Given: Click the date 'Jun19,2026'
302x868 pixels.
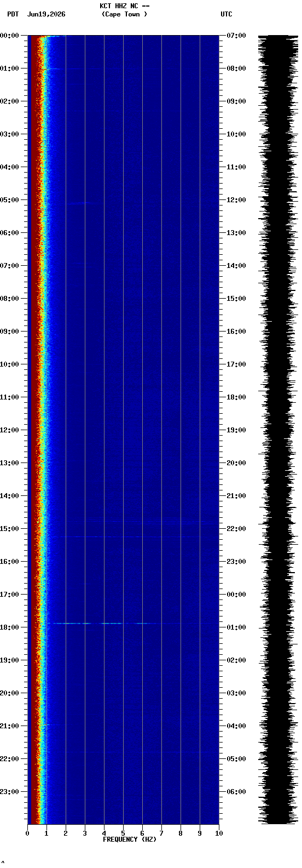Looking at the screenshot, I should (x=46, y=14).
